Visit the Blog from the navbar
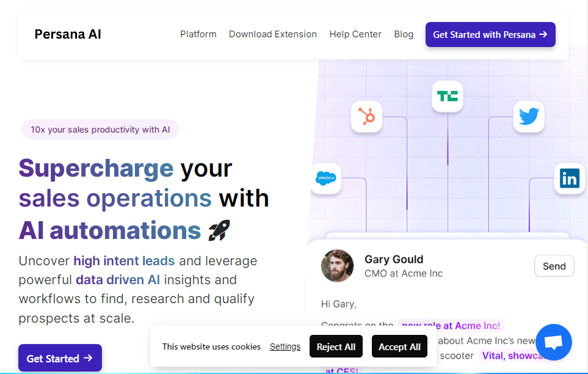Image resolution: width=588 pixels, height=374 pixels. (x=404, y=34)
